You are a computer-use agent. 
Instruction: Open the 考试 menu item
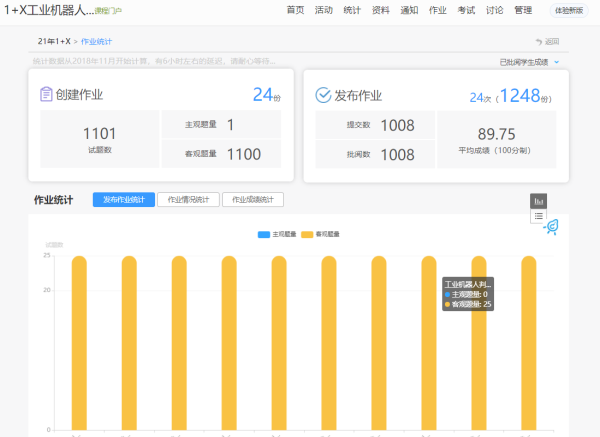pos(466,10)
